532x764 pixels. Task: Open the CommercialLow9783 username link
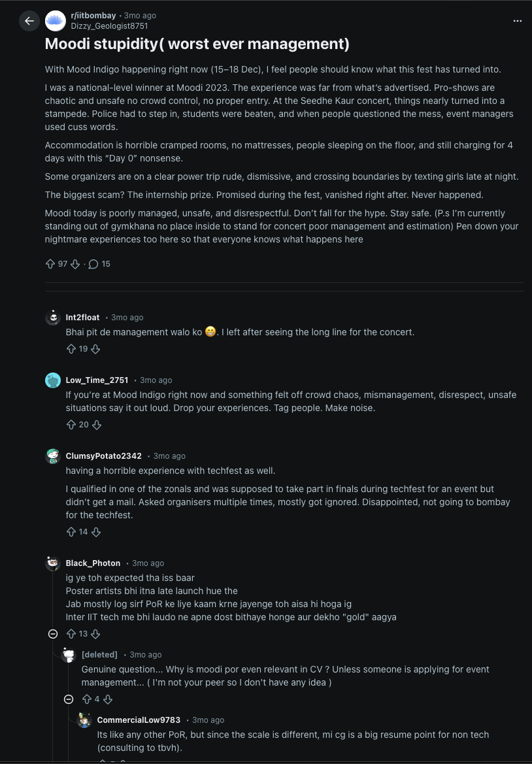tap(139, 720)
